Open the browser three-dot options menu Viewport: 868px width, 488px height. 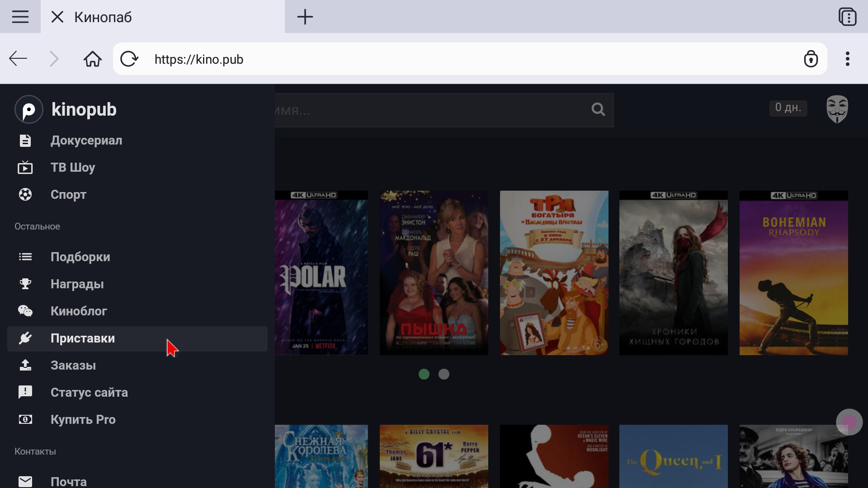[x=848, y=59]
